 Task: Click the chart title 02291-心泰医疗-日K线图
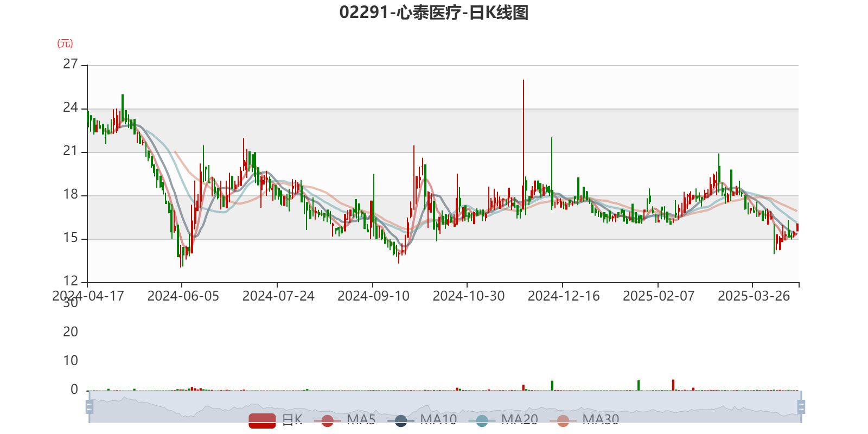tap(434, 12)
